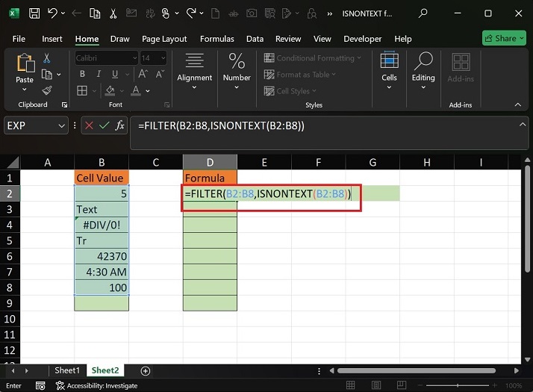Image resolution: width=533 pixels, height=392 pixels.
Task: Open the Search magnifier in title bar
Action: (423, 13)
